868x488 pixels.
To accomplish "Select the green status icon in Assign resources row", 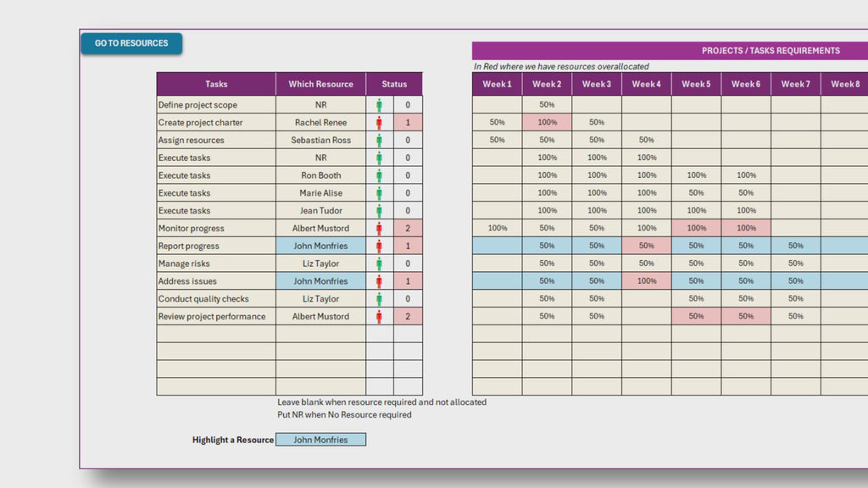I will pyautogui.click(x=379, y=141).
